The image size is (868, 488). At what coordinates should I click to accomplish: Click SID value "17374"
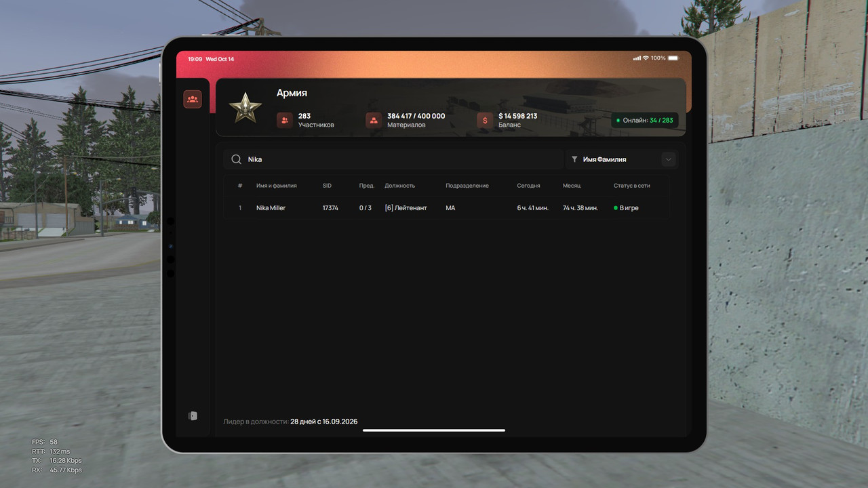tap(330, 208)
